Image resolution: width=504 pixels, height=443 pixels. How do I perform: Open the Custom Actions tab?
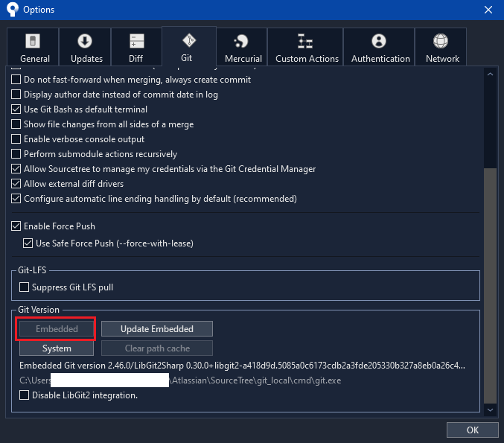(305, 47)
